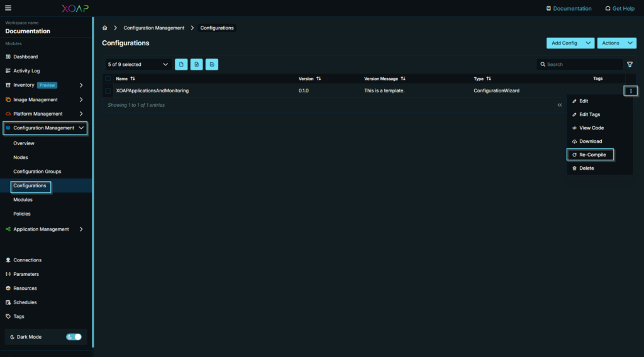Click the filter funnel icon
This screenshot has height=357, width=644.
(x=630, y=65)
